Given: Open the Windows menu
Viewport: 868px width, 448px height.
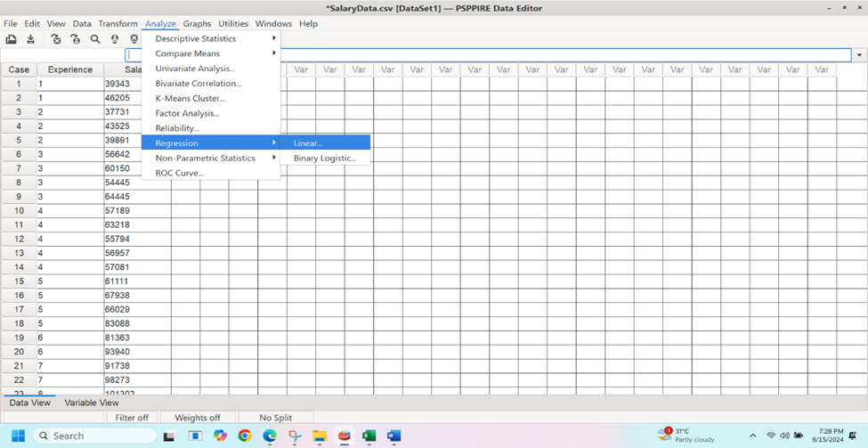Looking at the screenshot, I should pyautogui.click(x=273, y=24).
